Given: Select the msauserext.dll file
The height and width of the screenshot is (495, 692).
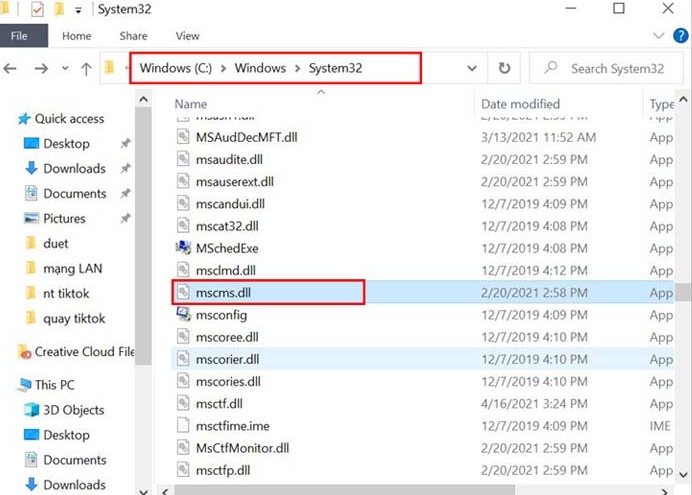Looking at the screenshot, I should [x=234, y=182].
